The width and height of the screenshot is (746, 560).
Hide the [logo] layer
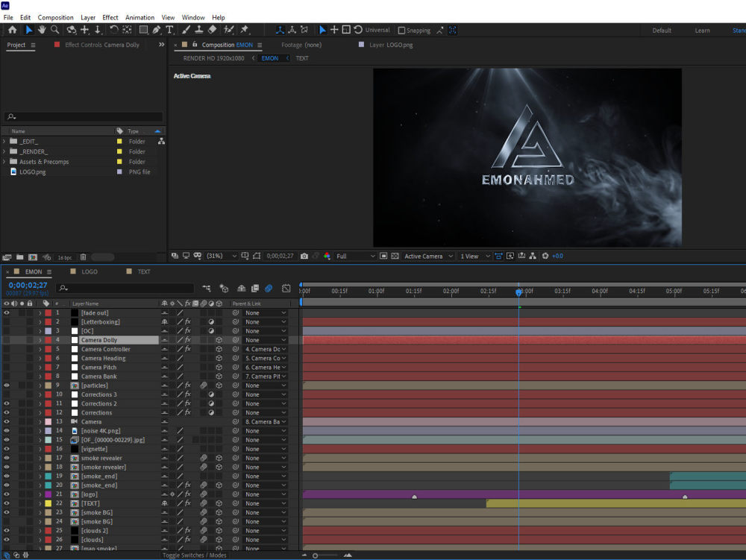coord(7,494)
